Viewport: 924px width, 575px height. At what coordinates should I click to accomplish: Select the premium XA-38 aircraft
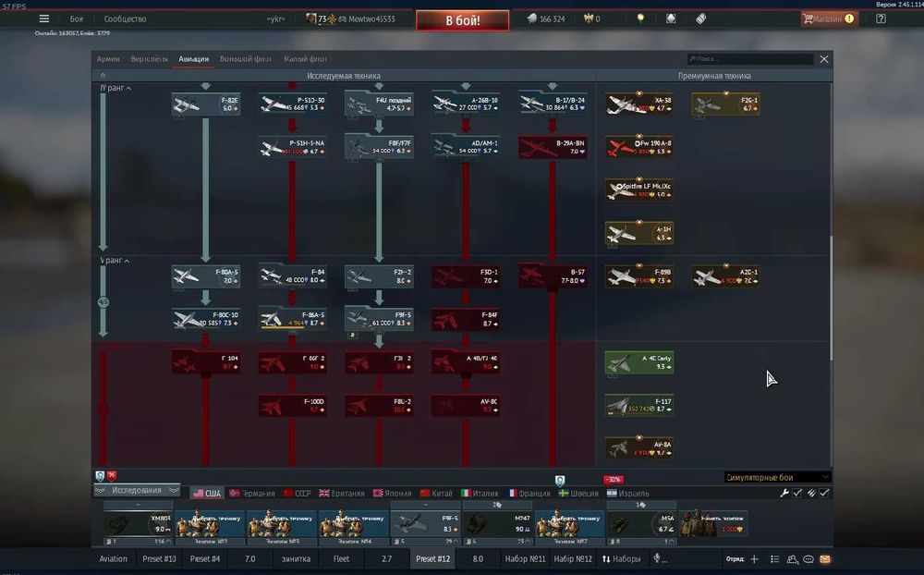point(639,104)
